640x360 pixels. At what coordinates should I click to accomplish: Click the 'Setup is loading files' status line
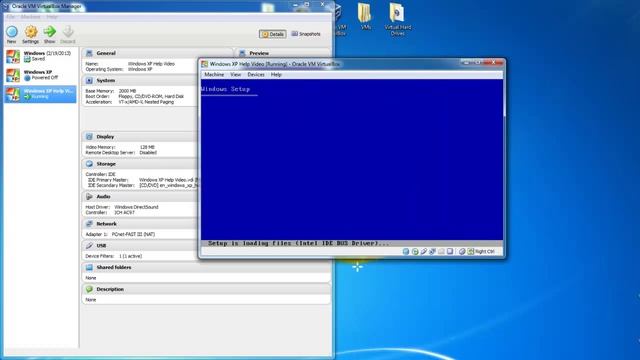pyautogui.click(x=299, y=243)
